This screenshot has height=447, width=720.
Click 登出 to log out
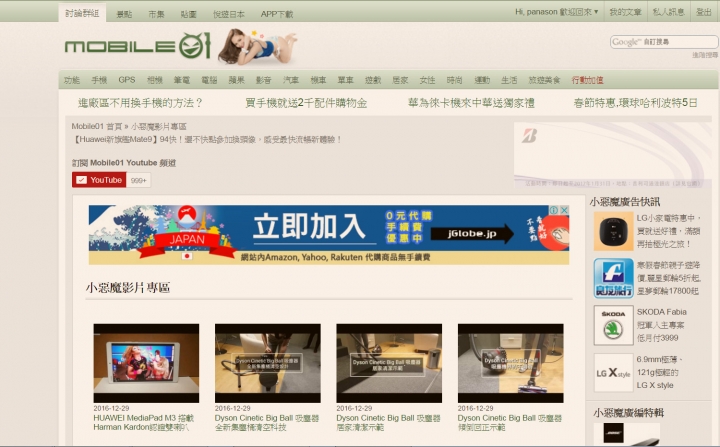703,12
